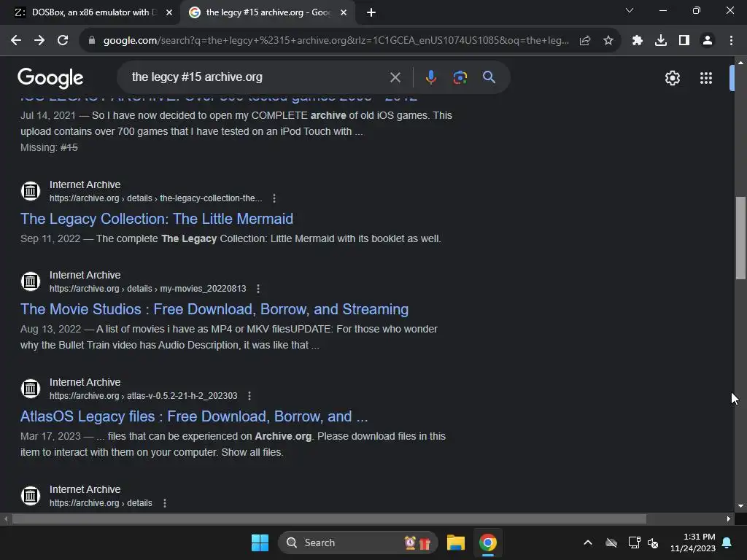
Task: Go forward to the next page
Action: (x=39, y=41)
